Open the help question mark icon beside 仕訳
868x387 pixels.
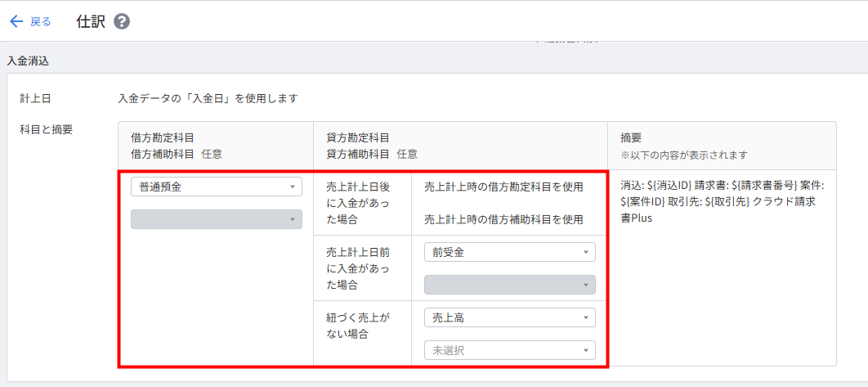tap(122, 21)
